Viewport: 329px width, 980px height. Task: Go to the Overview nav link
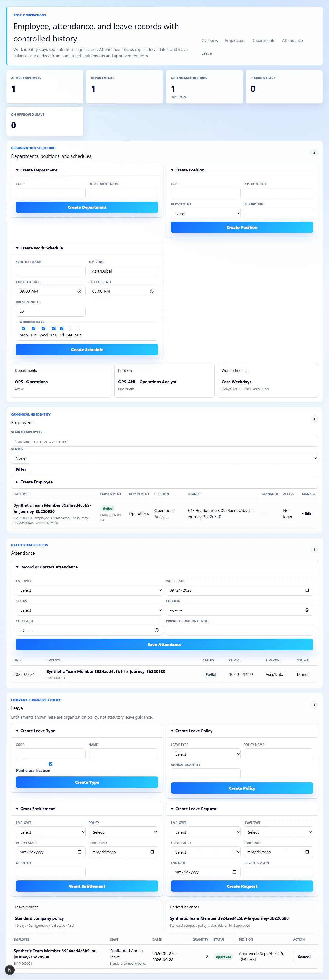(x=210, y=41)
